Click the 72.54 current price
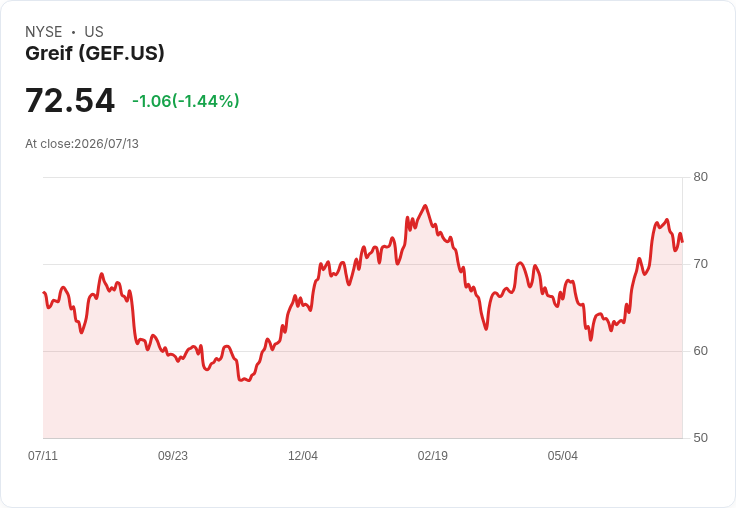This screenshot has height=508, width=736. point(70,100)
